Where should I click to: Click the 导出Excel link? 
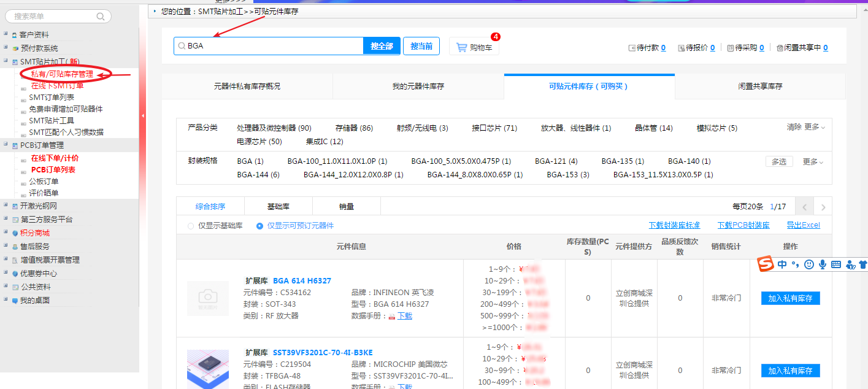click(x=803, y=225)
